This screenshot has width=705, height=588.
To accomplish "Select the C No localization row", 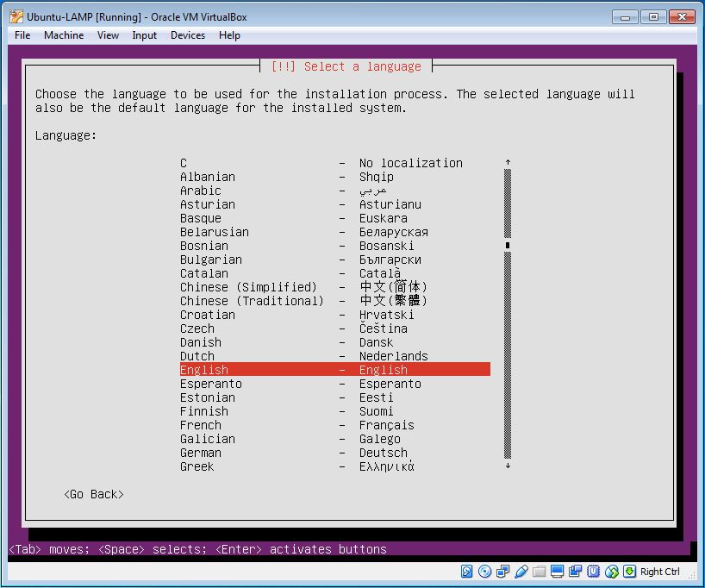I will click(x=335, y=163).
